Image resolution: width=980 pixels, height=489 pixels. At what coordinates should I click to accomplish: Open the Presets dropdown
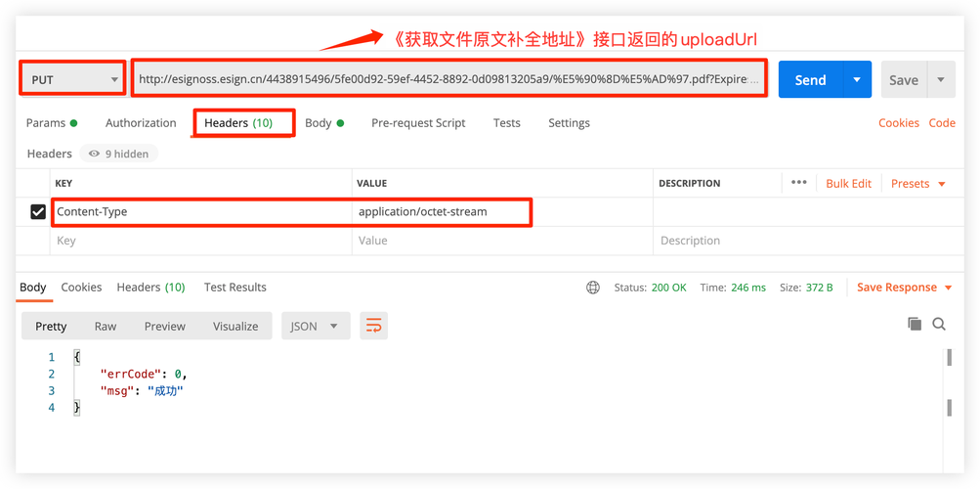click(918, 183)
